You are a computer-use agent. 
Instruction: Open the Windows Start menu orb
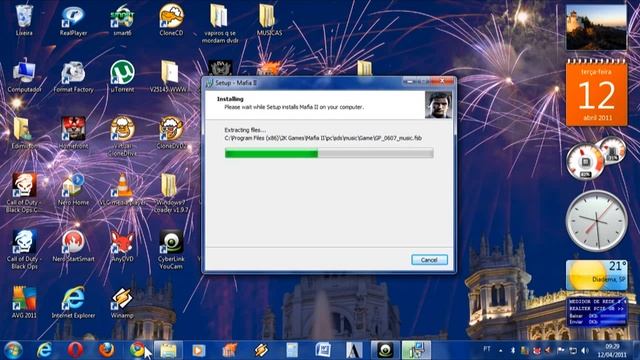click(13, 350)
